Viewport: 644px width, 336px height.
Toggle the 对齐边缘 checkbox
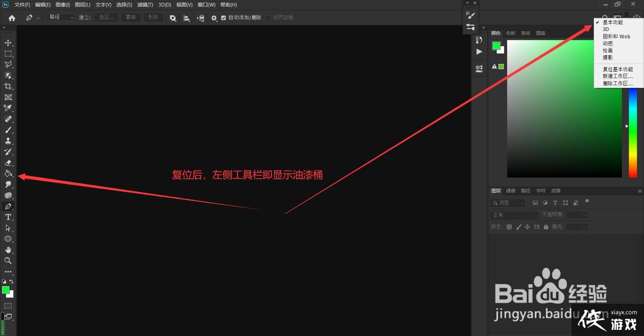click(x=268, y=18)
